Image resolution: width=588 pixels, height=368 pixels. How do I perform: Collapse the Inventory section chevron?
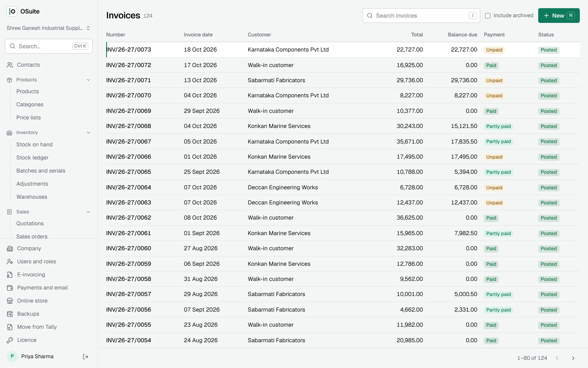(88, 133)
